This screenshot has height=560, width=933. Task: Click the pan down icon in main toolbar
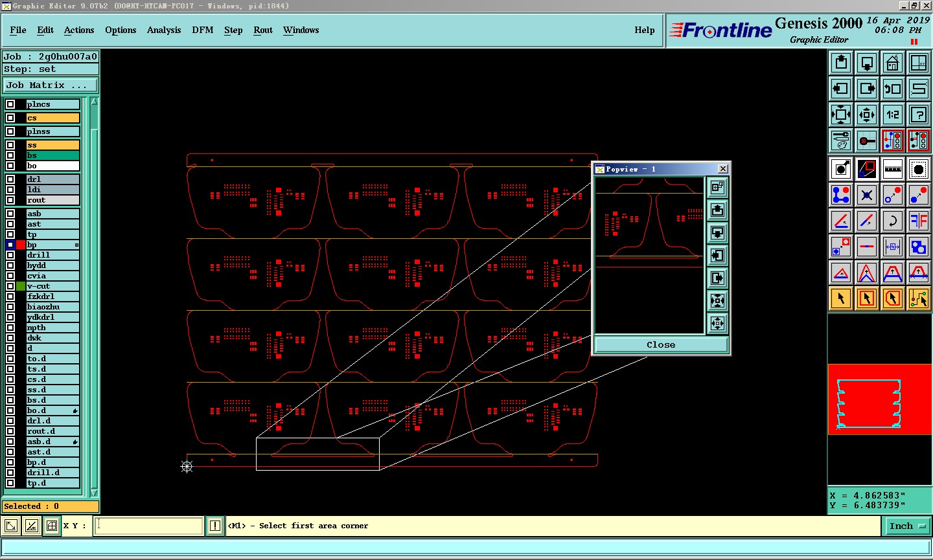[x=867, y=63]
